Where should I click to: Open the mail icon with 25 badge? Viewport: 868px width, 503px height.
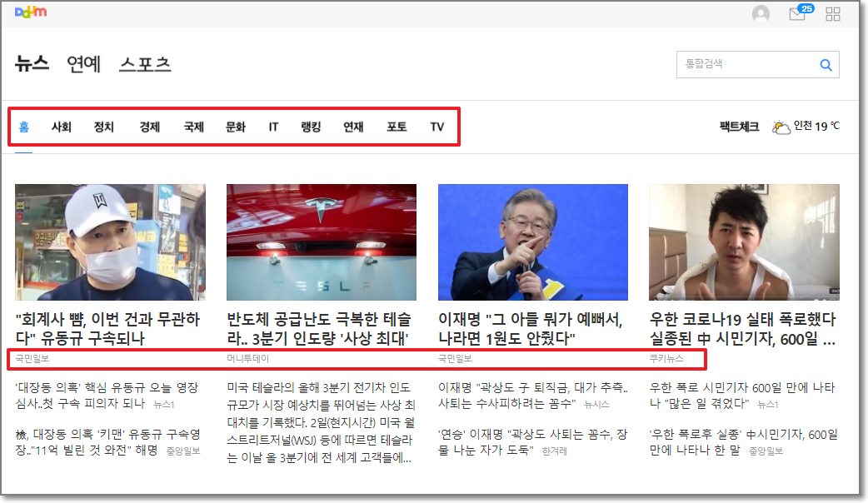[800, 12]
